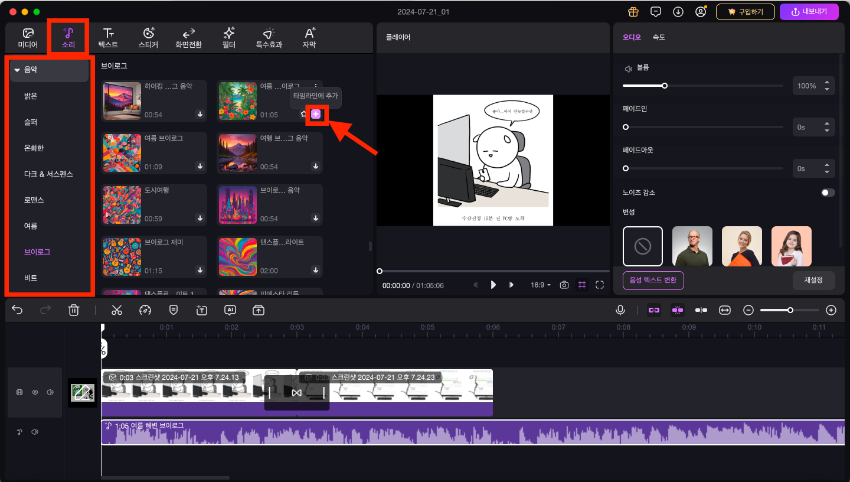The height and width of the screenshot is (482, 850).
Task: Click the 음성 텍스트 변환 button
Action: point(653,280)
